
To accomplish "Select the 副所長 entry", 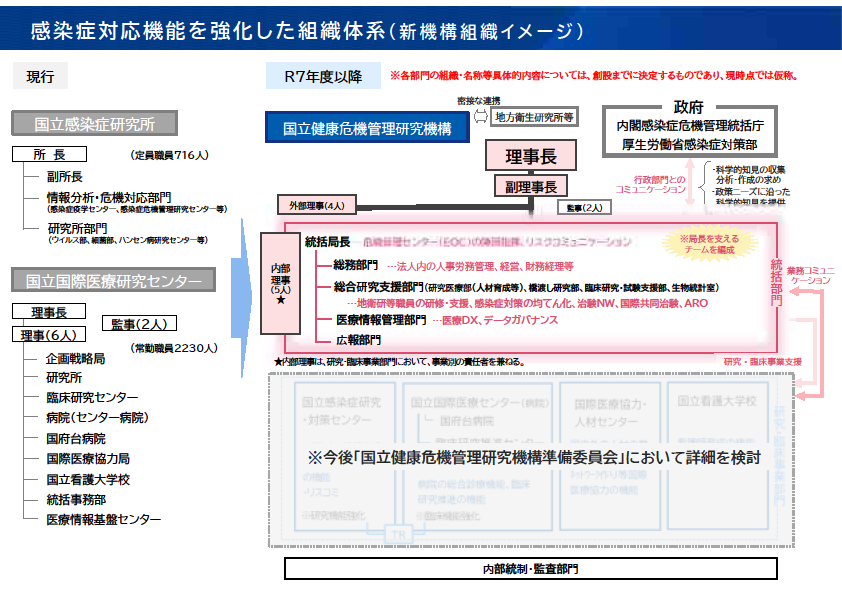I will (64, 177).
